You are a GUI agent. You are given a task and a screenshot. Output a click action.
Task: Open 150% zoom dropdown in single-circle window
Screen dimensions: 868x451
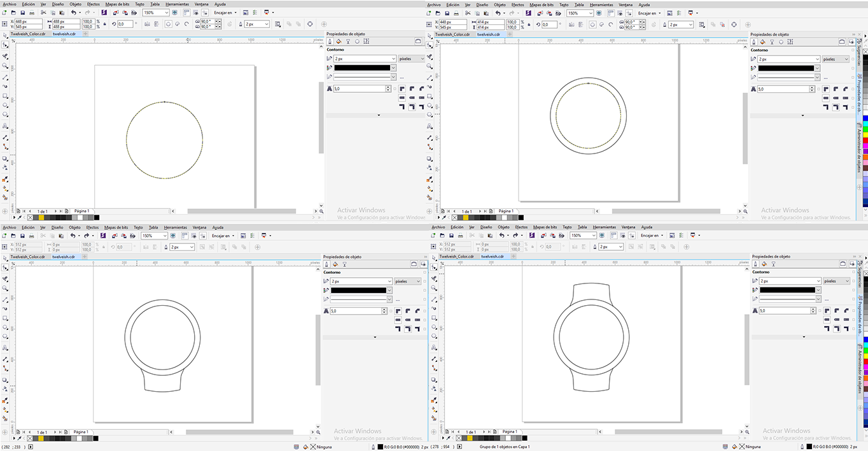[x=167, y=13]
